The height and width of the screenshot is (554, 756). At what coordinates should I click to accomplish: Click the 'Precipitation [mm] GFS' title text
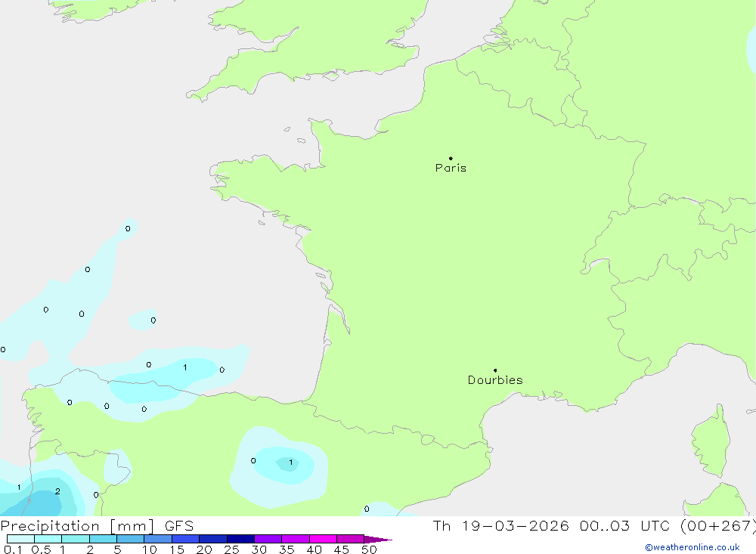(x=97, y=525)
